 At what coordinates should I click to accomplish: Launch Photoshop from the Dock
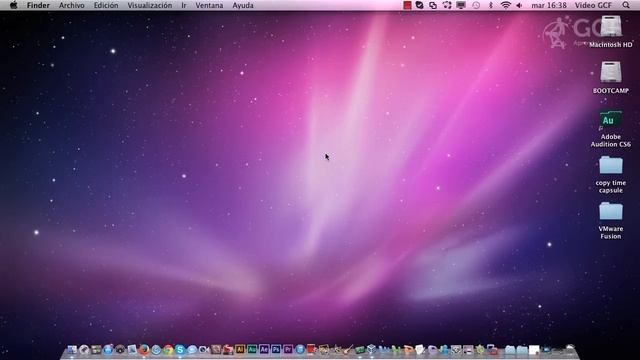click(276, 349)
